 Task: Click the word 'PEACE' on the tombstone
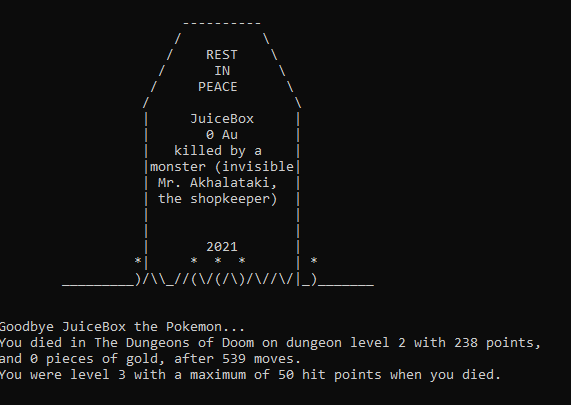point(218,87)
